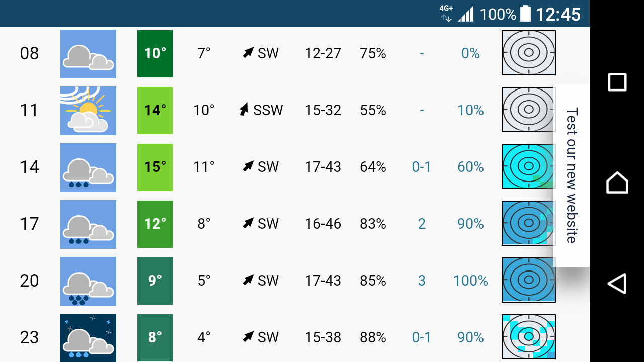Tap the 17-43 wind speed for 20
644x362 pixels.
[x=323, y=281]
